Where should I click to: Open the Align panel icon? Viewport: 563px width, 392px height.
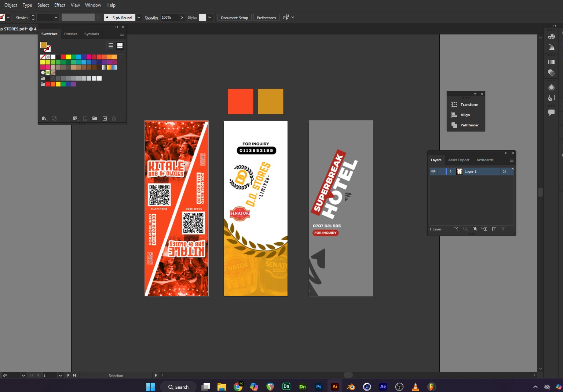point(454,115)
